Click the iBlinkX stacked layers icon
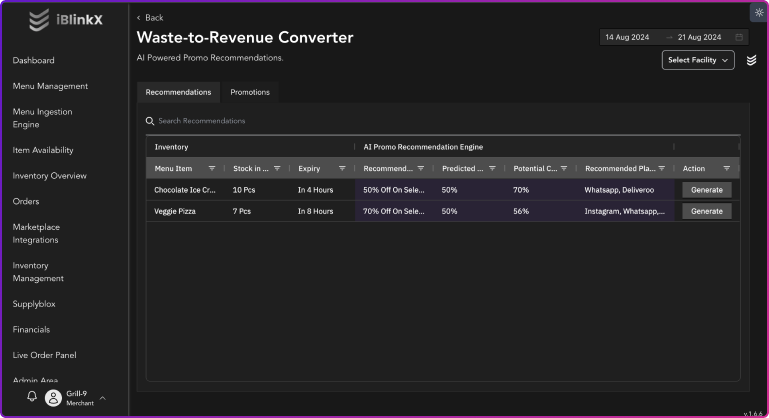The width and height of the screenshot is (769, 418). pos(751,61)
